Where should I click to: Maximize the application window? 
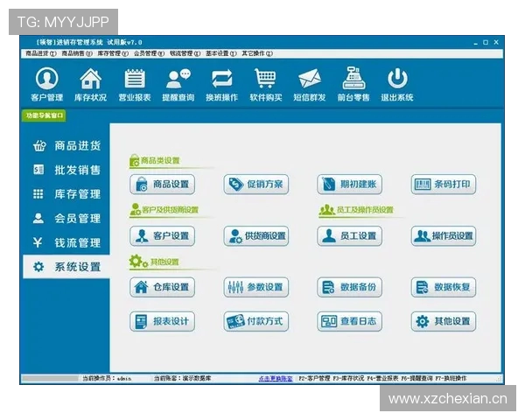pyautogui.click(x=486, y=43)
